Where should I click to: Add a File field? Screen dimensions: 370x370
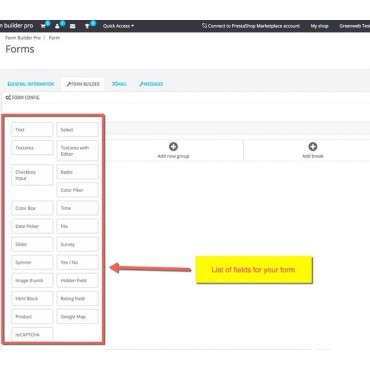coord(77,226)
